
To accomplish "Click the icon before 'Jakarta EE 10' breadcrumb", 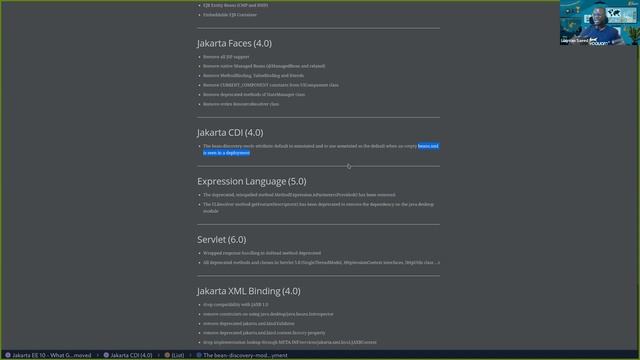I will 8,356.
